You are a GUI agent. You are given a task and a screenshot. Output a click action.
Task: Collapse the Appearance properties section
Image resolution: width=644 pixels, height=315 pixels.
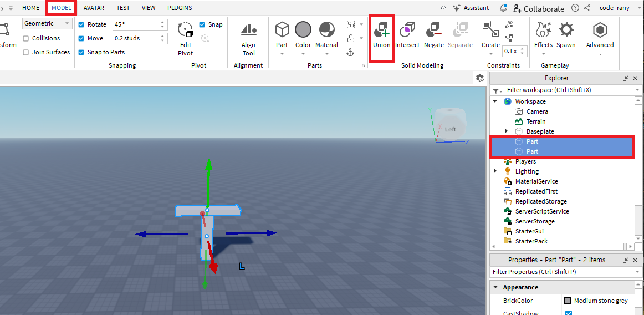pyautogui.click(x=495, y=287)
